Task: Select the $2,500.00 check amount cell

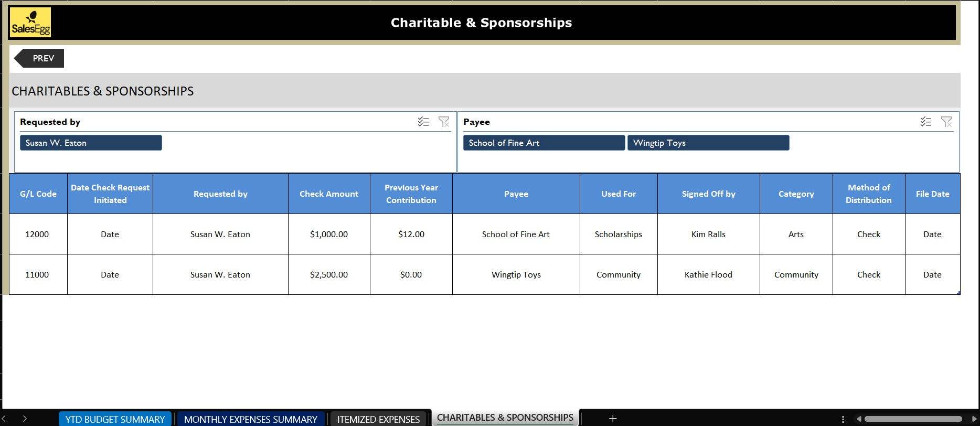Action: click(x=329, y=274)
